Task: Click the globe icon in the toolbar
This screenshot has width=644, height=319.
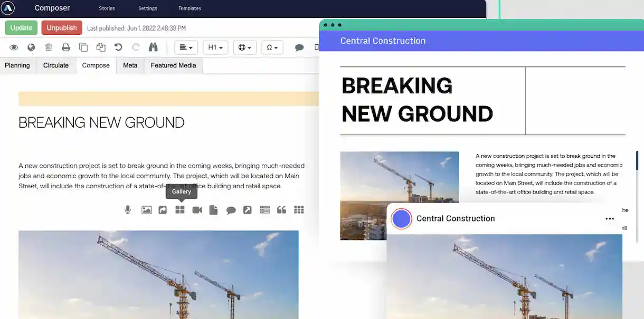Action: pos(31,47)
